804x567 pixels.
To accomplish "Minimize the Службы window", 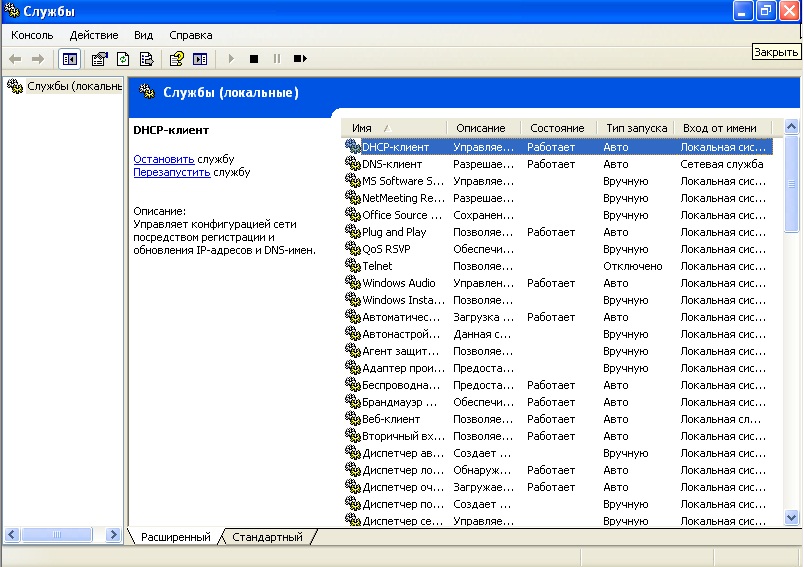I will tap(742, 11).
